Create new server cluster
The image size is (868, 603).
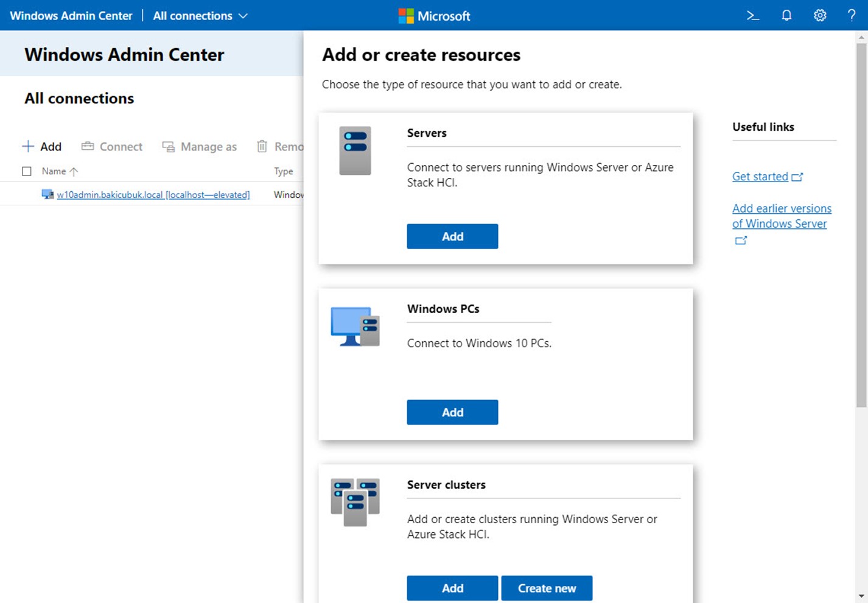547,588
